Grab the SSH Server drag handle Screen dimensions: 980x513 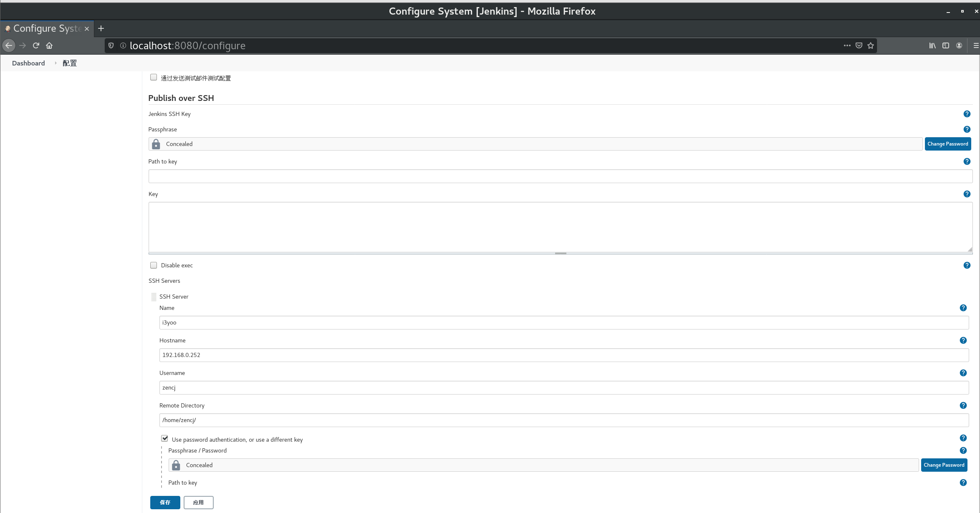click(154, 297)
